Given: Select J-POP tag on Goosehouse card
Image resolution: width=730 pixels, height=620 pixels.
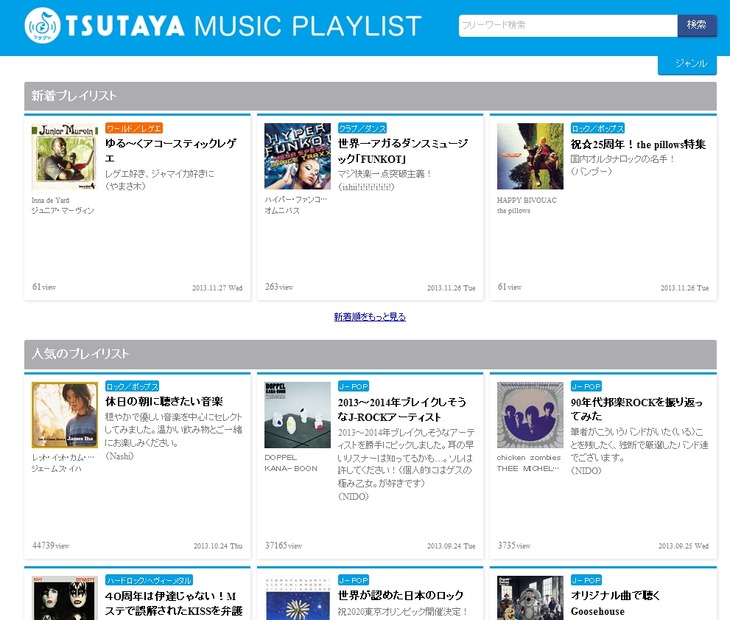Looking at the screenshot, I should pyautogui.click(x=586, y=580).
